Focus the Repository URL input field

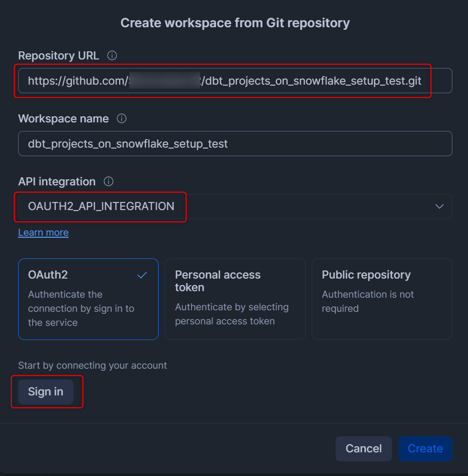(235, 81)
